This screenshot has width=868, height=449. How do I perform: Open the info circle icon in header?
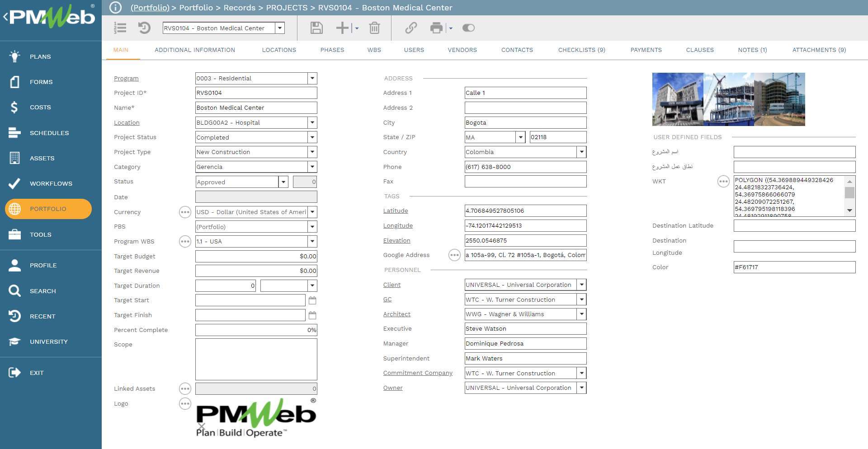point(116,8)
